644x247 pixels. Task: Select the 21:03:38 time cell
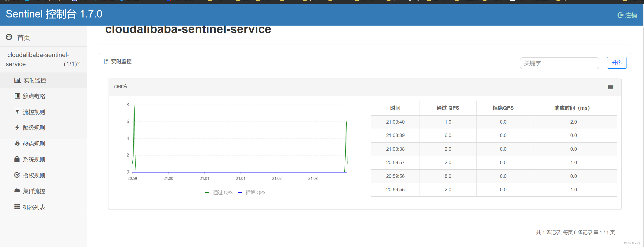click(x=395, y=149)
